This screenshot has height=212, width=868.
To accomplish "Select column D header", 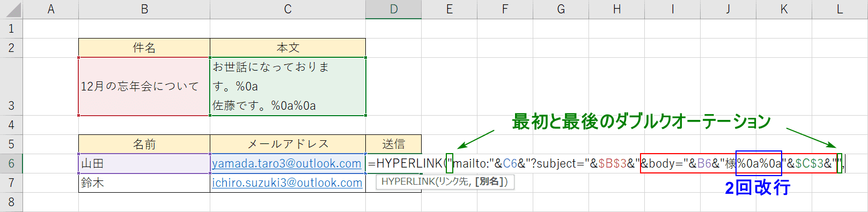I will coord(394,9).
